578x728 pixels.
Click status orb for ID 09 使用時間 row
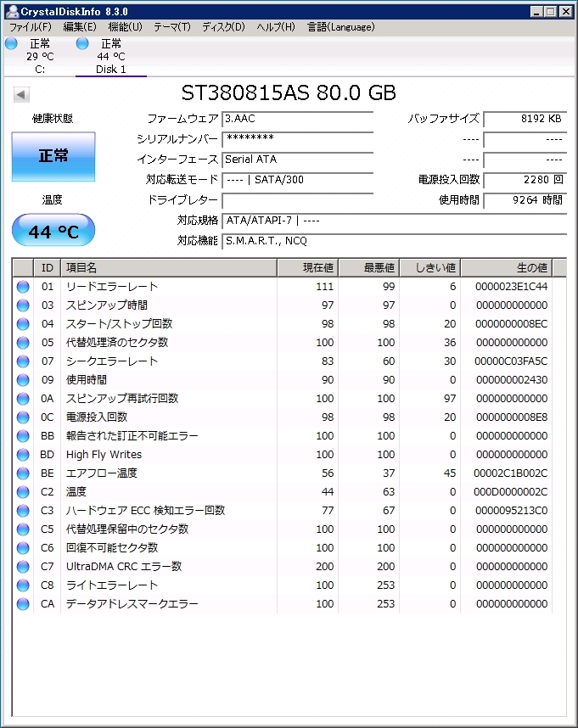pos(23,380)
